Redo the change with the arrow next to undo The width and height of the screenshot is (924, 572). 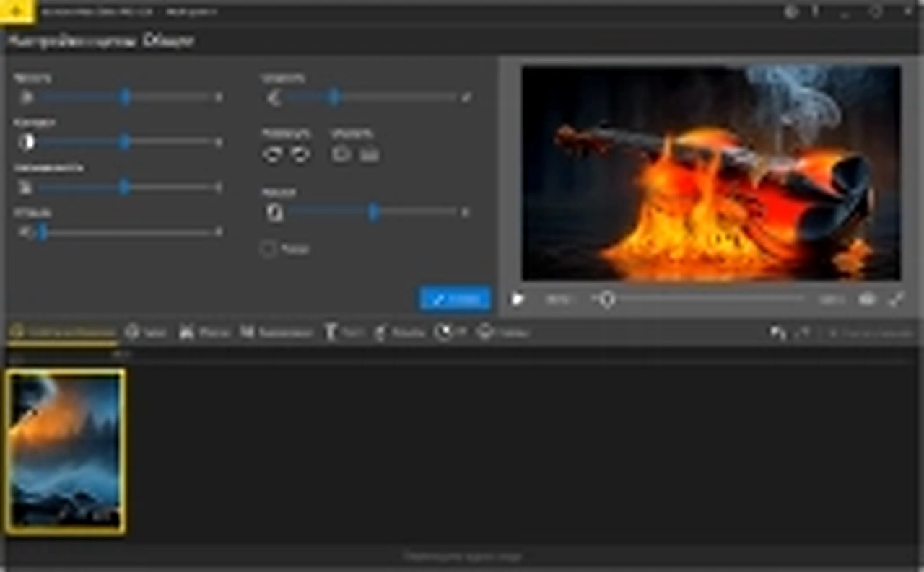tap(801, 333)
